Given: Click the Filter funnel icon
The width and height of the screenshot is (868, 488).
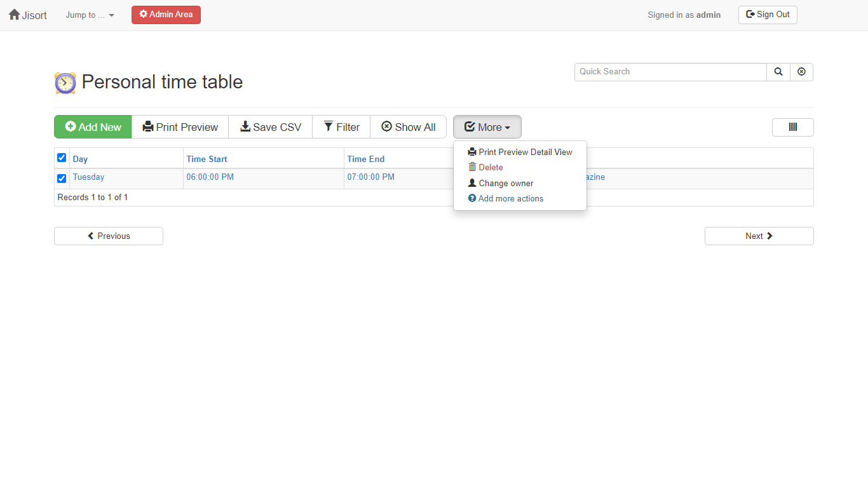Looking at the screenshot, I should point(328,126).
